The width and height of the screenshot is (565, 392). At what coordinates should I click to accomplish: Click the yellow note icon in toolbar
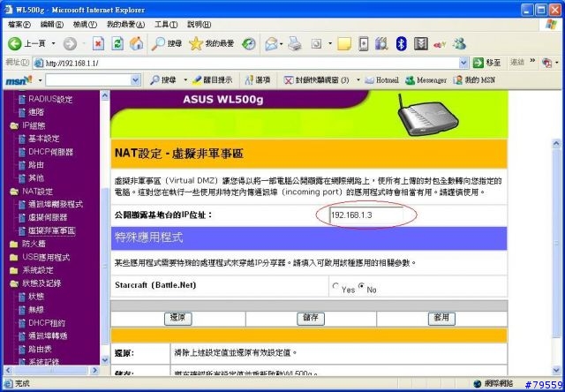pos(344,44)
